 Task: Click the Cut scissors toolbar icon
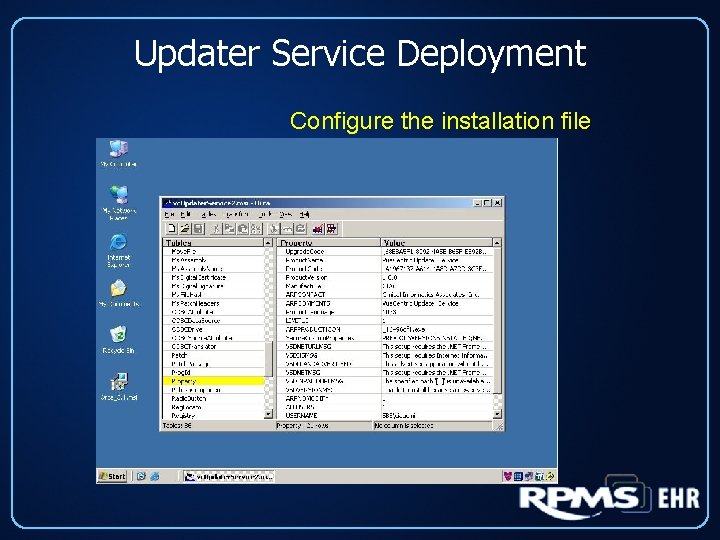(x=217, y=228)
